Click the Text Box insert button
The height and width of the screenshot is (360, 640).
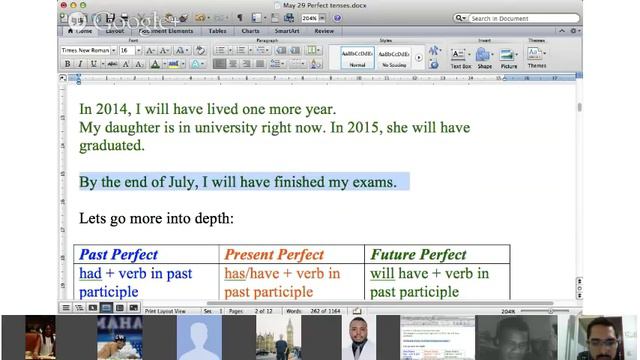(x=460, y=58)
